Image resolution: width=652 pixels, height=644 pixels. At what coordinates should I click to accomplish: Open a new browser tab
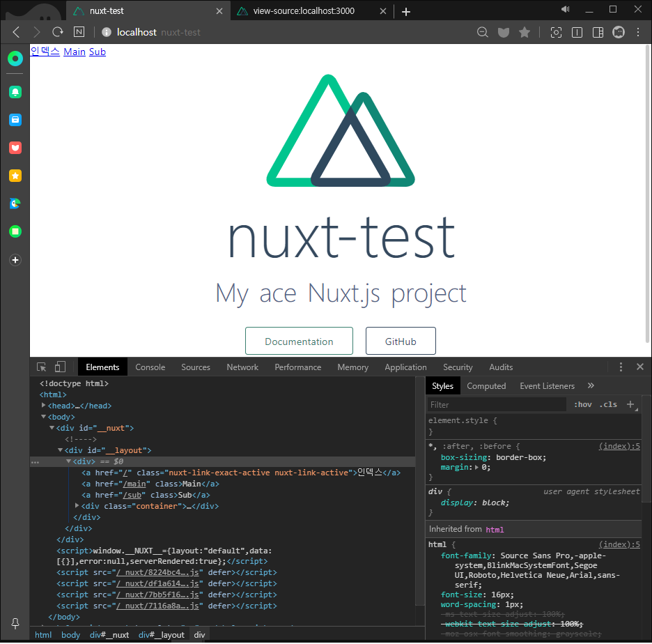pyautogui.click(x=406, y=12)
